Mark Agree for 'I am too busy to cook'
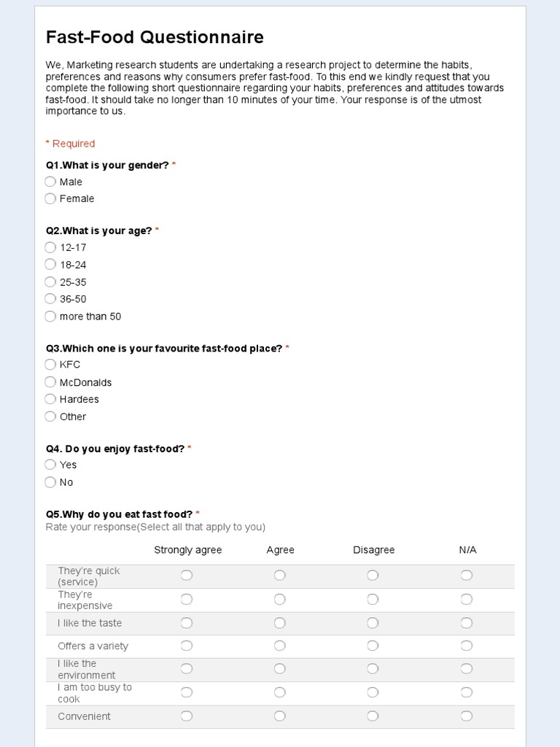560x747 pixels. pos(280,692)
